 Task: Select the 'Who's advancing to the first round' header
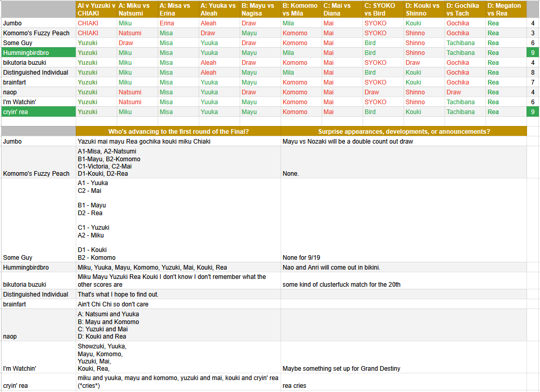pos(178,132)
